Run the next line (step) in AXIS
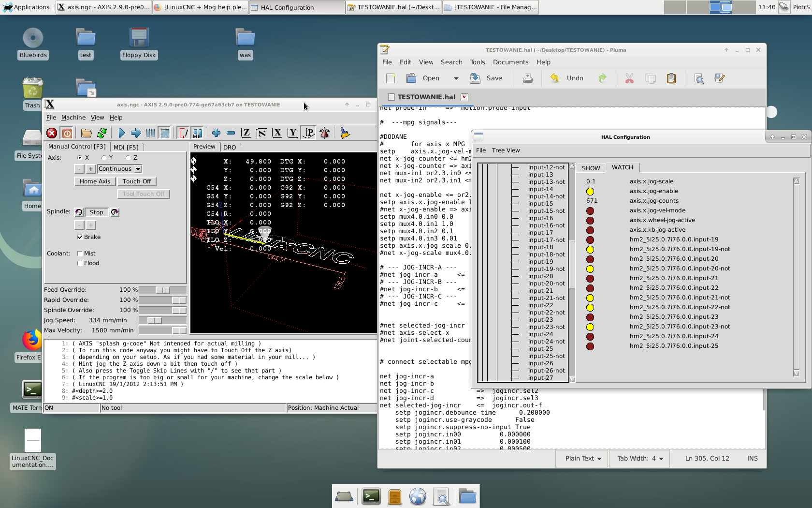Viewport: 812px width, 508px height. pos(136,133)
